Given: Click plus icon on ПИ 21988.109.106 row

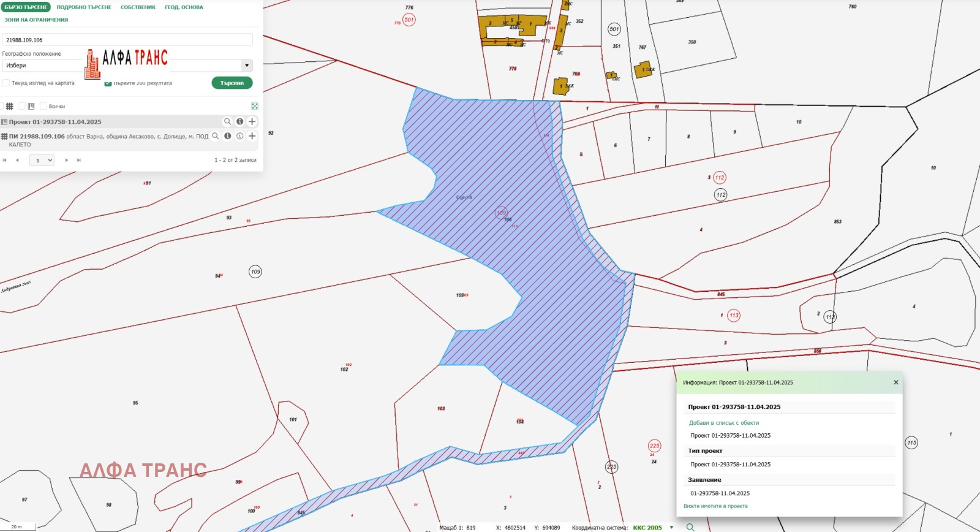Looking at the screenshot, I should pos(252,136).
